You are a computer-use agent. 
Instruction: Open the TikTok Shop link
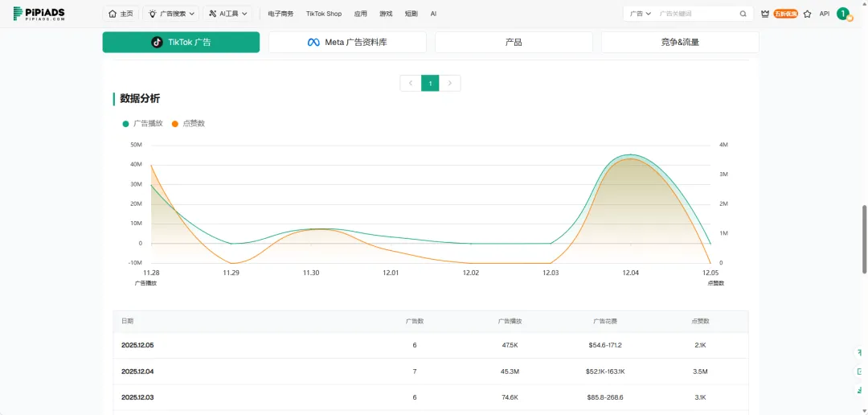click(x=324, y=14)
